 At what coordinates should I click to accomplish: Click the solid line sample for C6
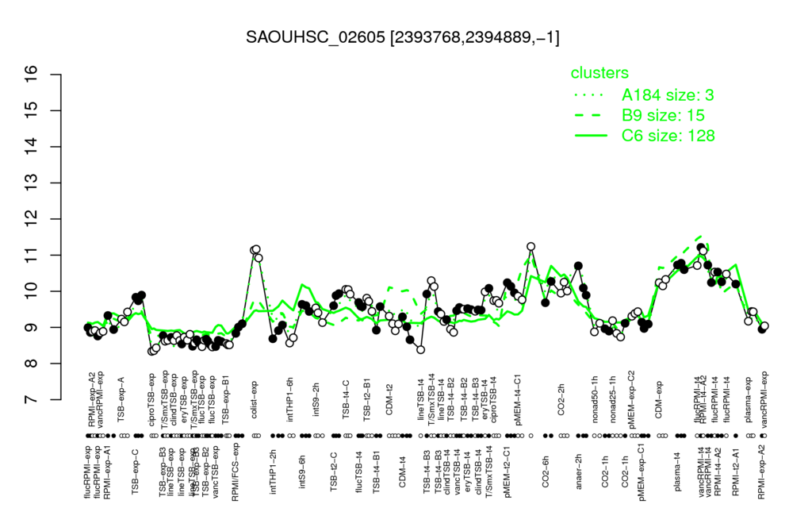591,135
